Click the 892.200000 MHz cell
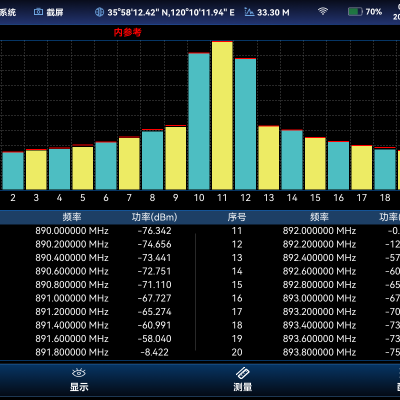 click(319, 244)
